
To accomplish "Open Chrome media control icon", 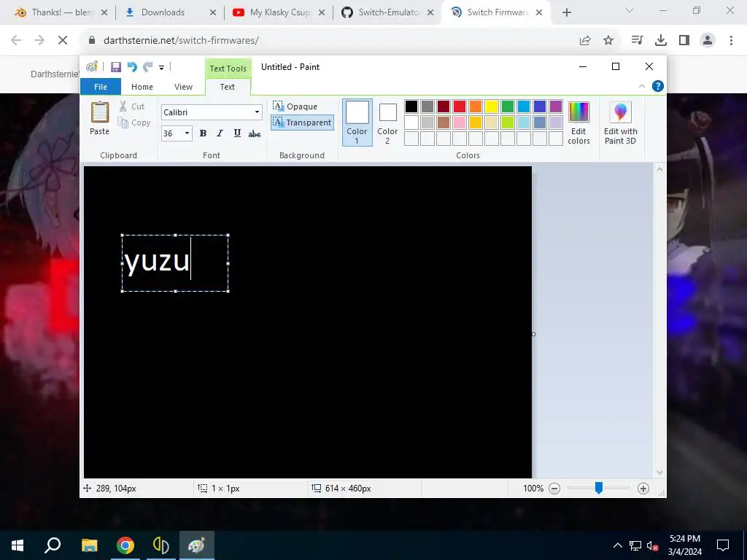I will [x=637, y=41].
